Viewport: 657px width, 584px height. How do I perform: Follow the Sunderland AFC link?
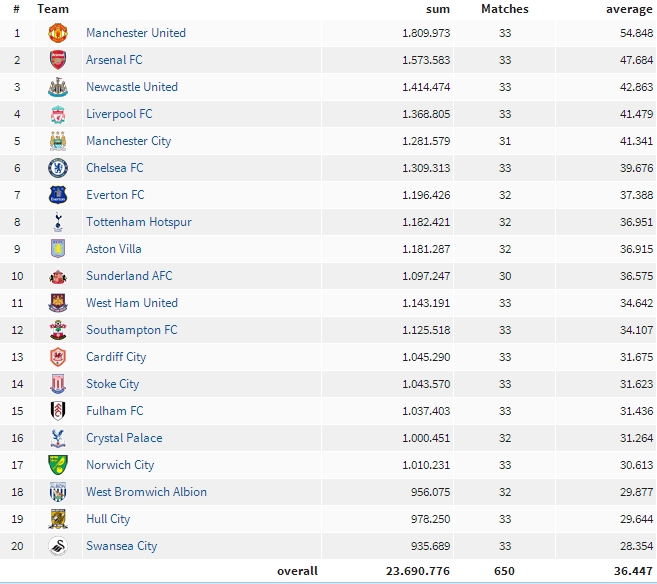click(x=129, y=276)
